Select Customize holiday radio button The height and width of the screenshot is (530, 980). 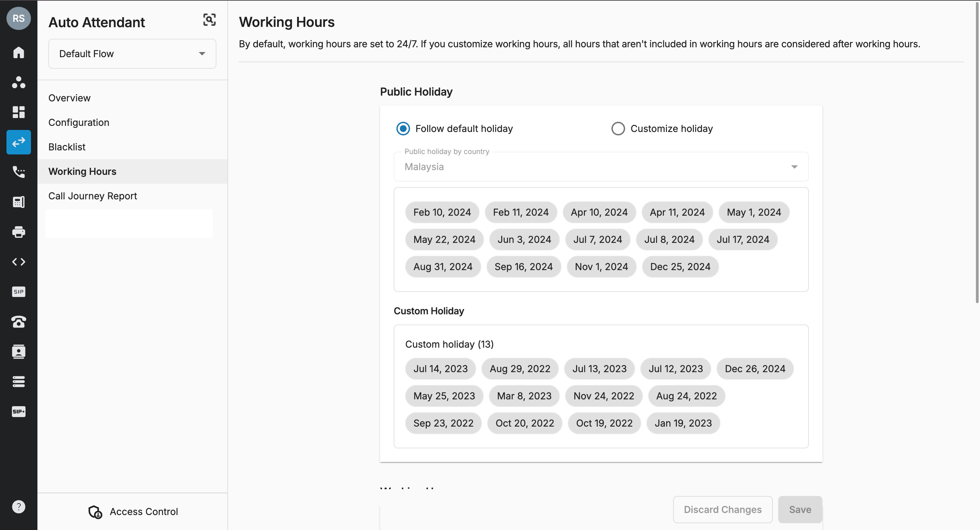tap(618, 129)
